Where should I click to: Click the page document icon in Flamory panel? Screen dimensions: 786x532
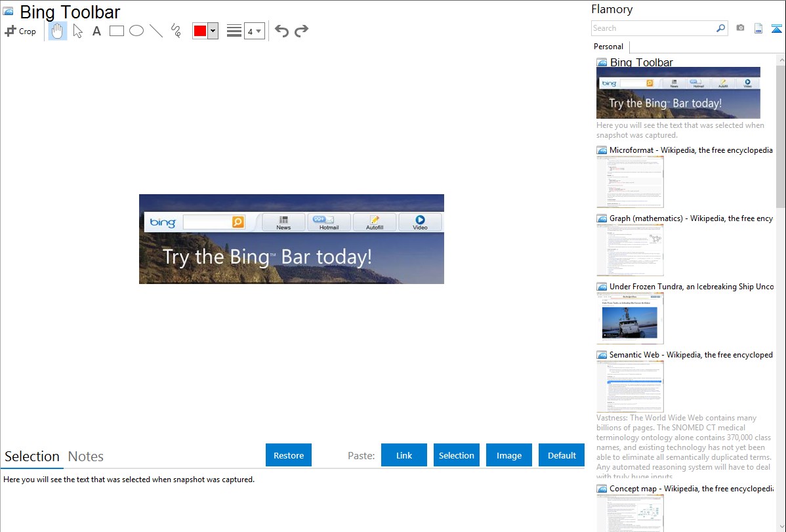click(x=758, y=28)
